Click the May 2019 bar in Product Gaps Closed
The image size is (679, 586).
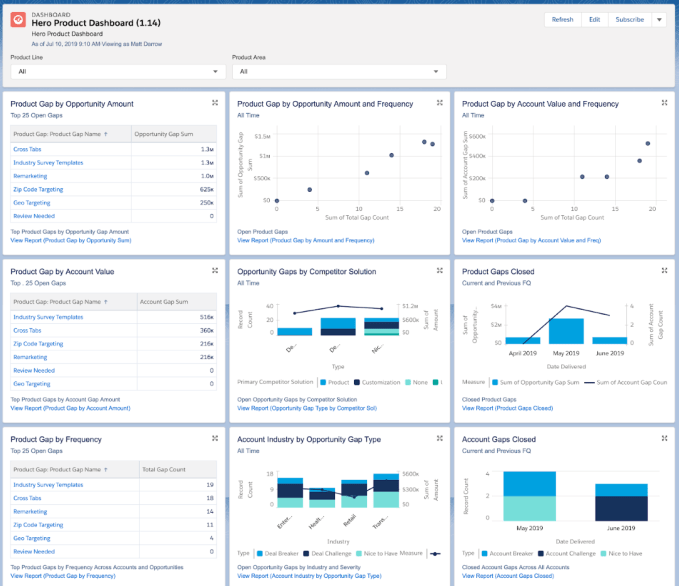566,331
